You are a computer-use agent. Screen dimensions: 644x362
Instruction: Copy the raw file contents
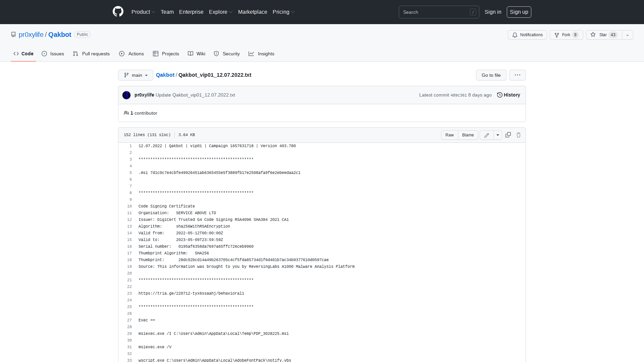[x=508, y=135]
